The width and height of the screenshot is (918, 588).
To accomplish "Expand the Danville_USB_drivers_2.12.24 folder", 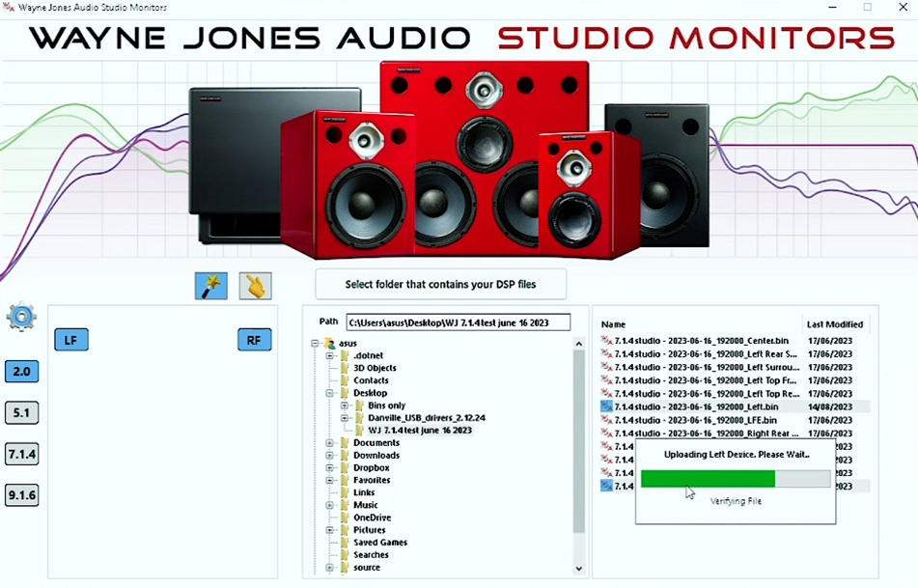I will point(345,417).
